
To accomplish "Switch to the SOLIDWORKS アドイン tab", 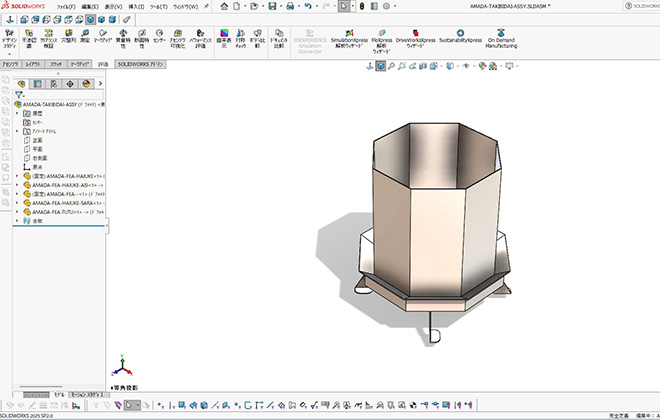I will click(141, 63).
